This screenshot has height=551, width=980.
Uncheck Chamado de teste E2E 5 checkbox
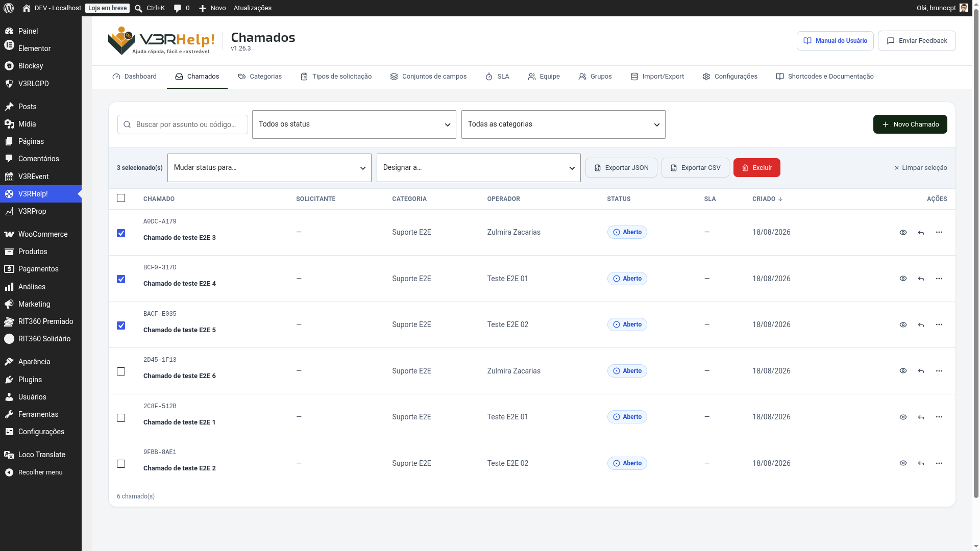click(x=121, y=325)
